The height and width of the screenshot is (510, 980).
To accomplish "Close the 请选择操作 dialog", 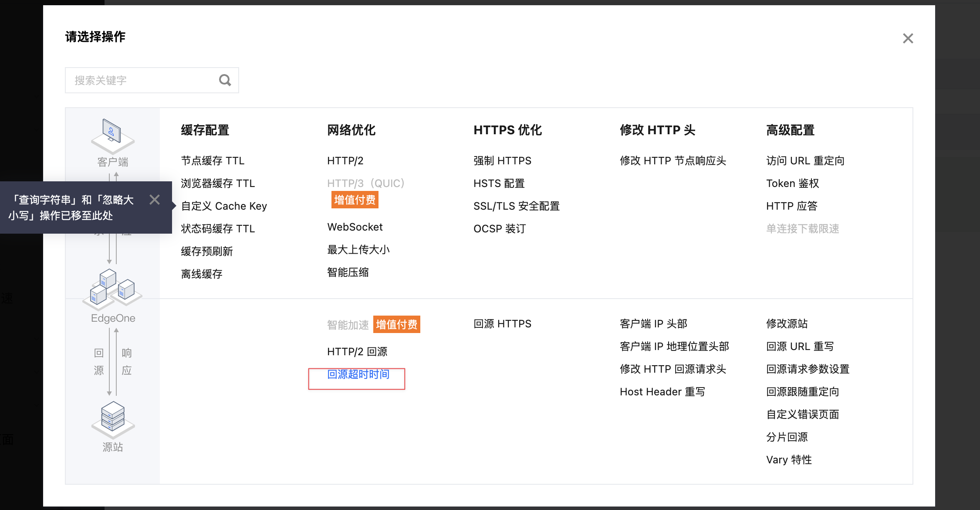I will tap(908, 38).
